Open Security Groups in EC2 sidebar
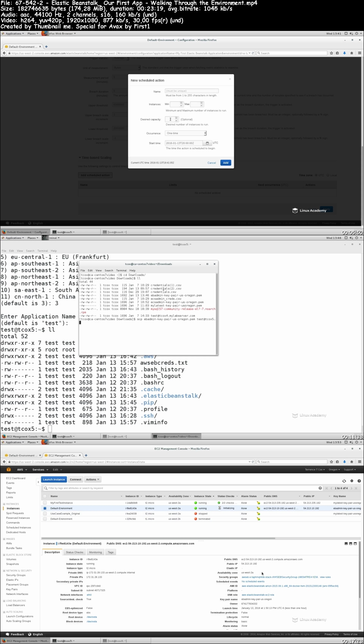 coord(16,575)
